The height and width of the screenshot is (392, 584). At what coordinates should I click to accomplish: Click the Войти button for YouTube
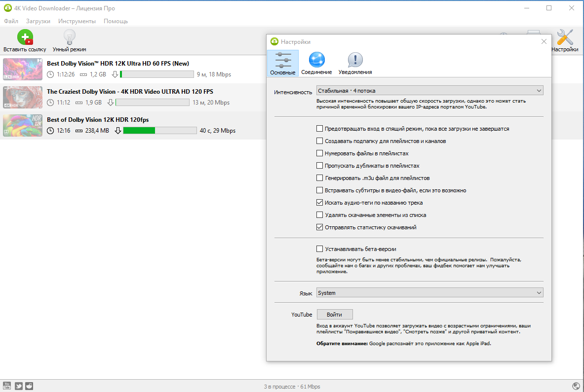pos(335,314)
